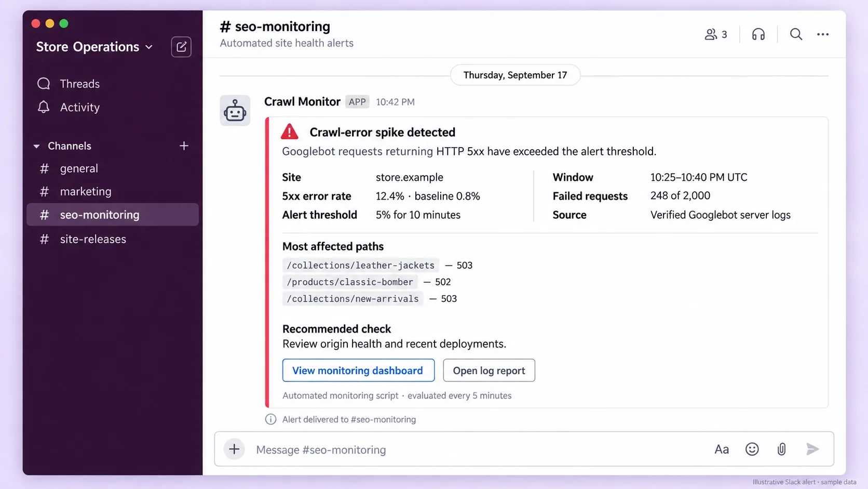Select the seo-monitoring channel in sidebar
This screenshot has height=489, width=868.
[x=113, y=215]
